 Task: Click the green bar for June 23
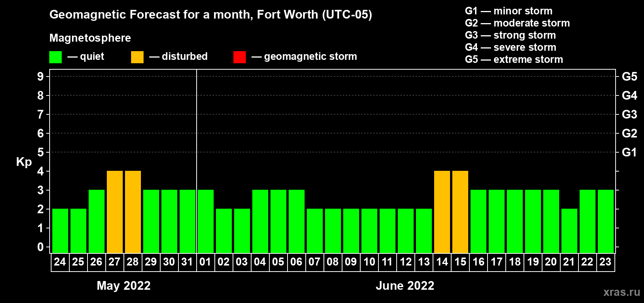(606, 221)
